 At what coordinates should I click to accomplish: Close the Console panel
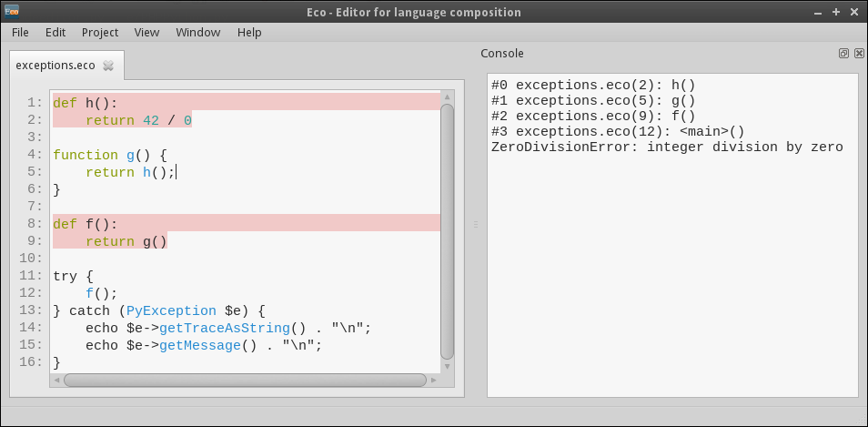tap(856, 54)
